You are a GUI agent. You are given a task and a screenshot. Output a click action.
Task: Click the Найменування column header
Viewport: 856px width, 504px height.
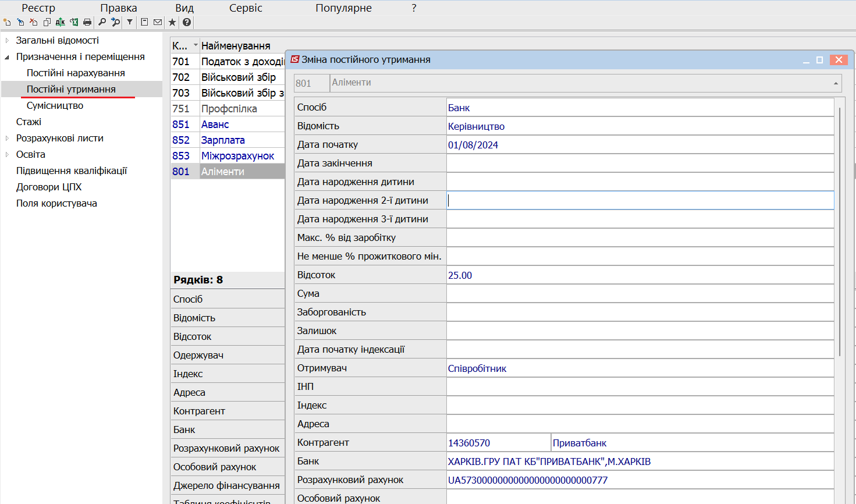point(242,45)
